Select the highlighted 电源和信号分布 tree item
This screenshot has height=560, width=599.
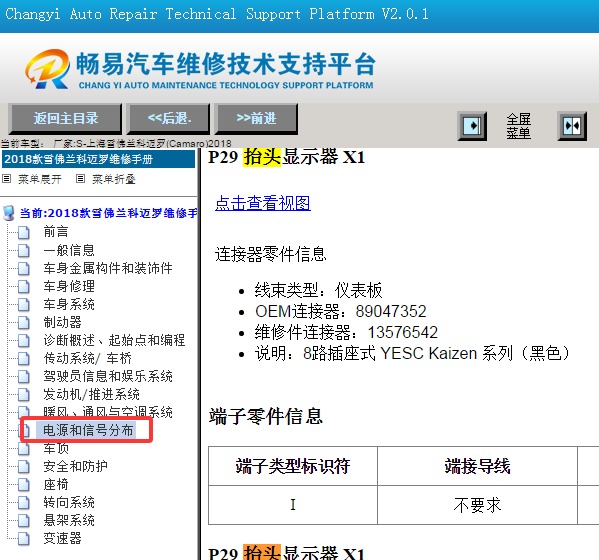[x=88, y=430]
